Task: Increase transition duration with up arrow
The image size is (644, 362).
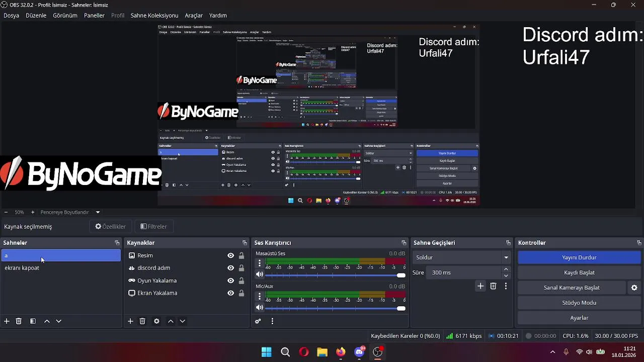Action: [506, 269]
